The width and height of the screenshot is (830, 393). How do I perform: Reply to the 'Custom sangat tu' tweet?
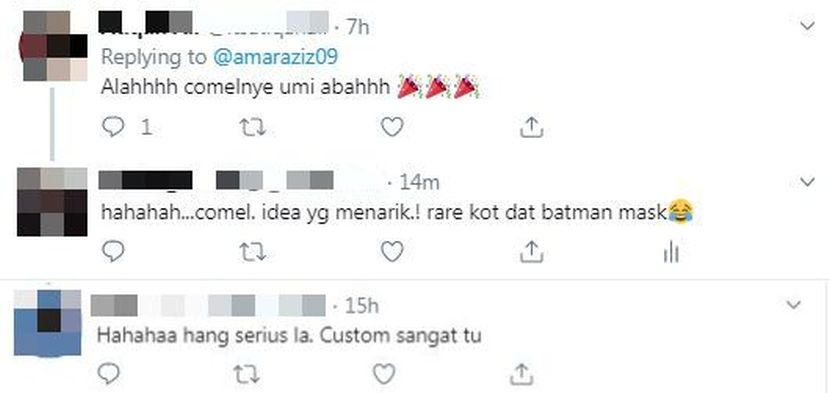point(110,374)
